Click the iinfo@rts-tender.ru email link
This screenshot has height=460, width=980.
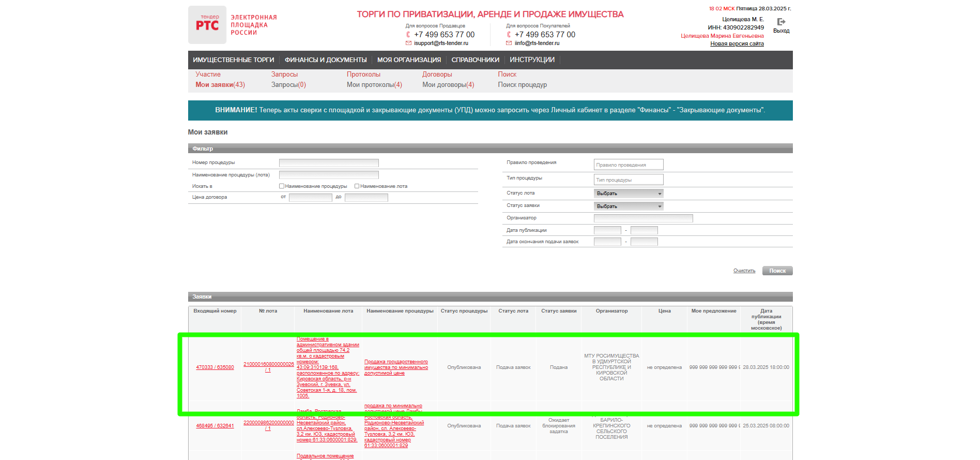537,43
